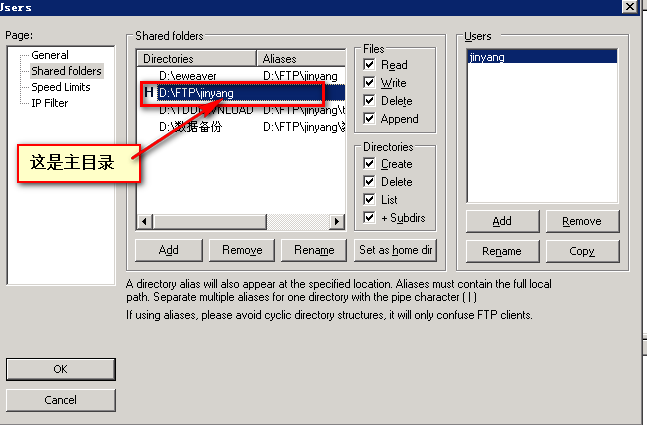Disable the List directories permission
This screenshot has width=647, height=425.
coord(370,200)
